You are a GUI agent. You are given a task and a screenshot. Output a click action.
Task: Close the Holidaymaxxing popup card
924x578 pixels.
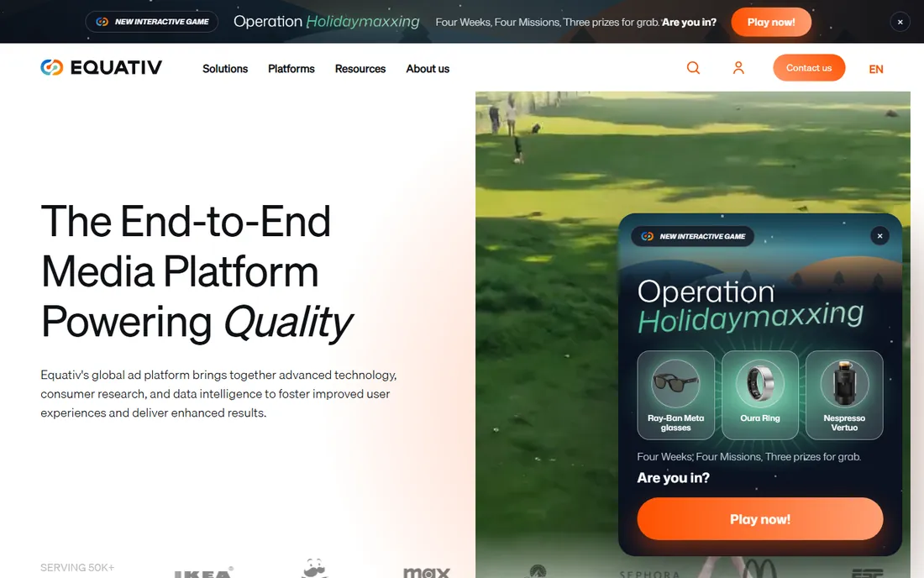coord(879,236)
